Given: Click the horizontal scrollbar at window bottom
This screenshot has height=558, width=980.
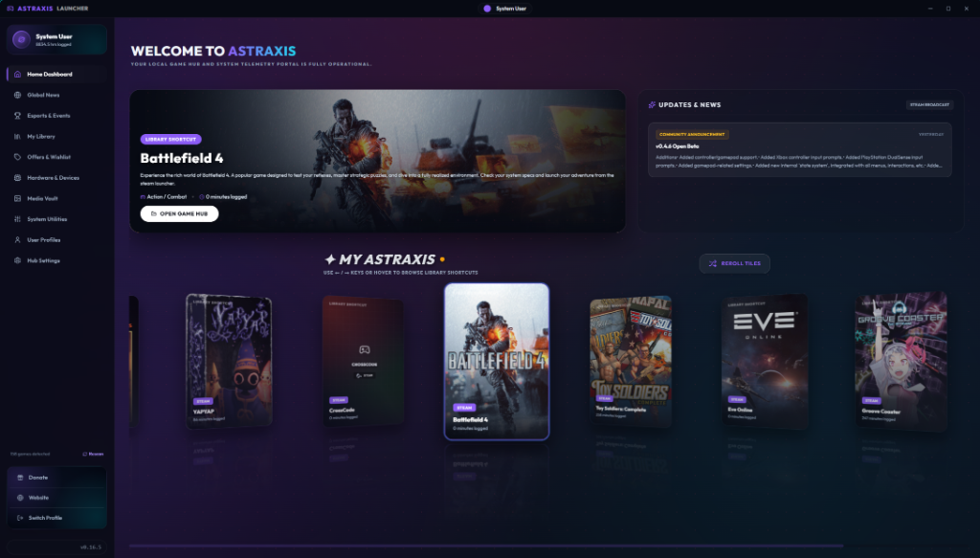Looking at the screenshot, I should pyautogui.click(x=486, y=547).
